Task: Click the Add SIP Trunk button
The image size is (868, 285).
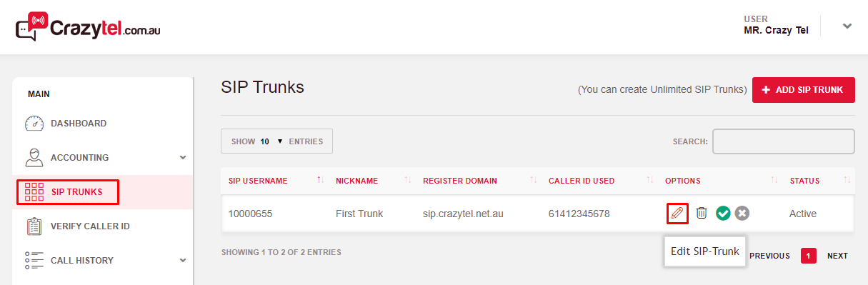Action: 804,90
